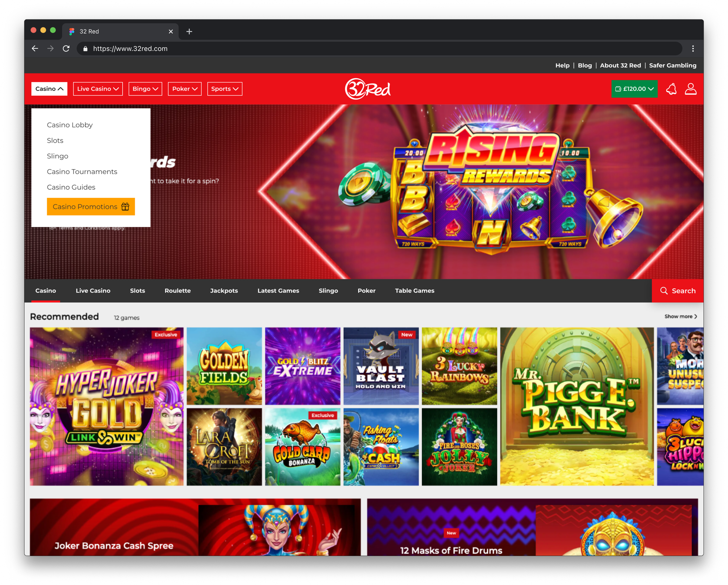Open a new browser tab

click(x=189, y=31)
